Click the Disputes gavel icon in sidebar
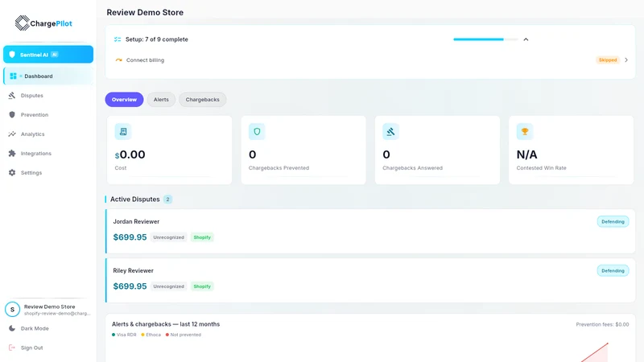 [x=12, y=95]
